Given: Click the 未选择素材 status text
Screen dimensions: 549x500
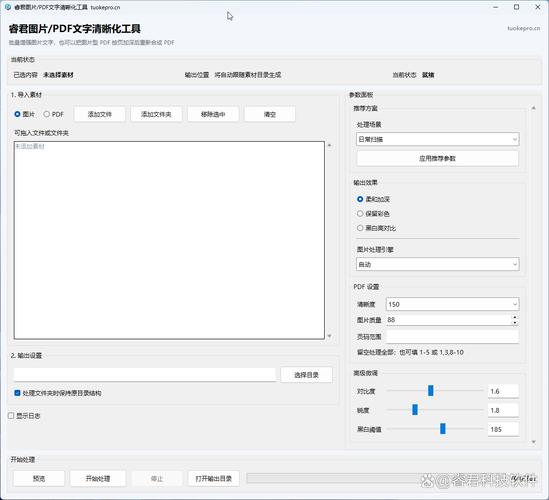Looking at the screenshot, I should tap(58, 75).
